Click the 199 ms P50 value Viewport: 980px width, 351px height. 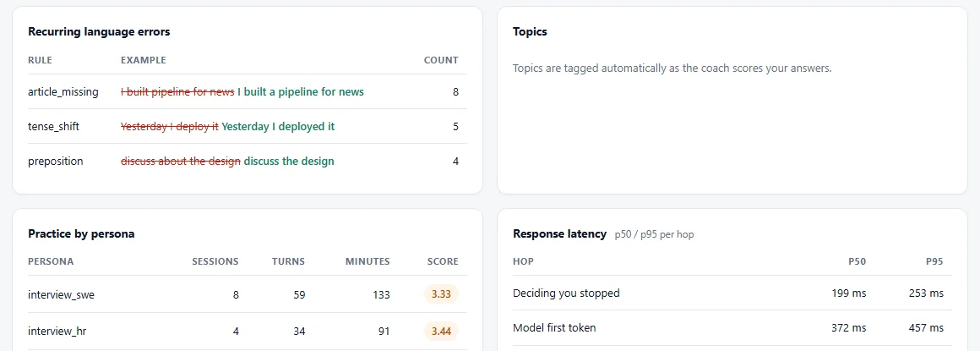click(849, 293)
